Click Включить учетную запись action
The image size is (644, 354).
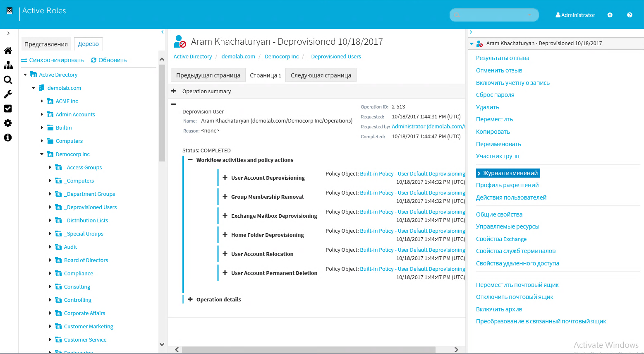coord(513,83)
